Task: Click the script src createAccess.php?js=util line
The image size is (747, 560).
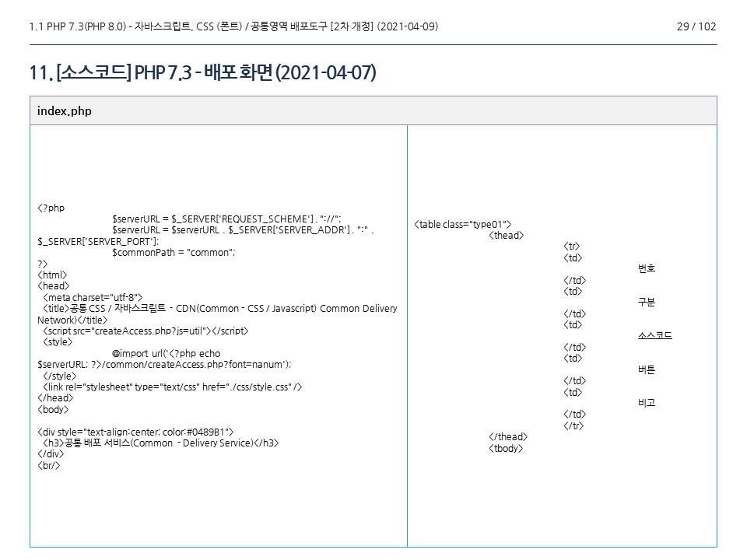Action: point(146,331)
